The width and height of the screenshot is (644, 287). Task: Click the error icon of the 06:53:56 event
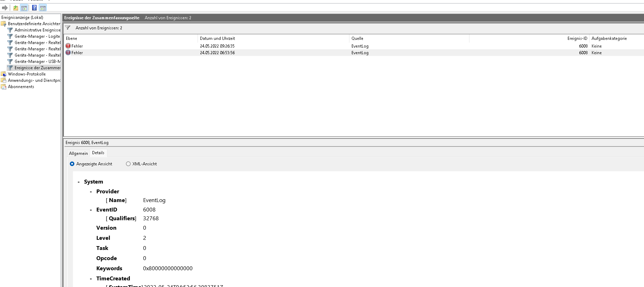68,52
